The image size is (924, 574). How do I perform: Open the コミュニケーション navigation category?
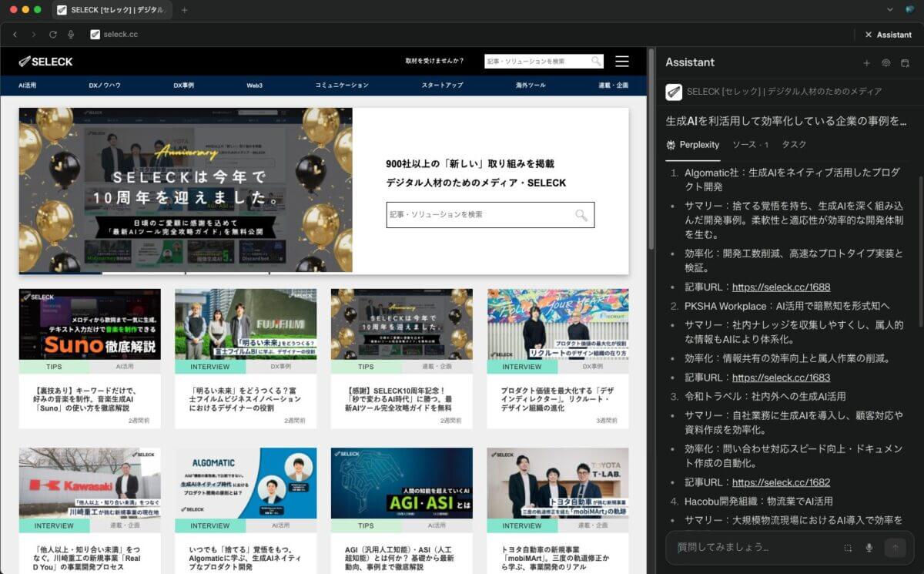(342, 86)
